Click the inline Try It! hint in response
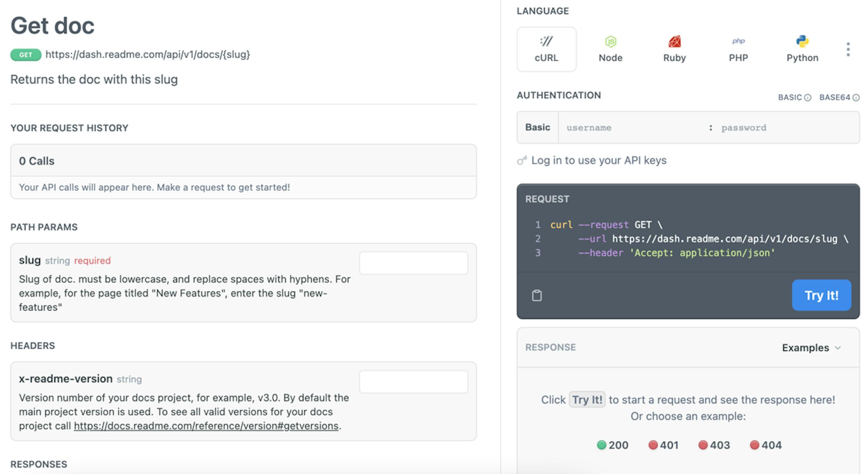Image resolution: width=868 pixels, height=474 pixels. 587,400
